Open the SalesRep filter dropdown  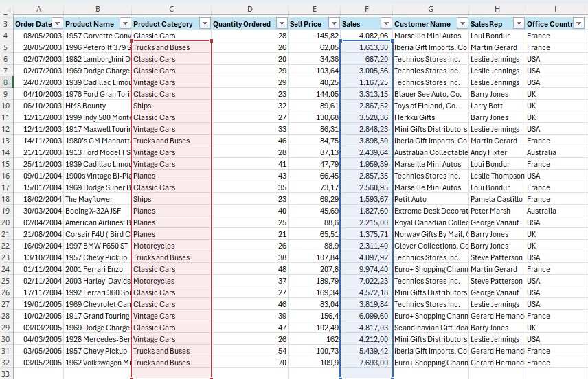point(517,24)
